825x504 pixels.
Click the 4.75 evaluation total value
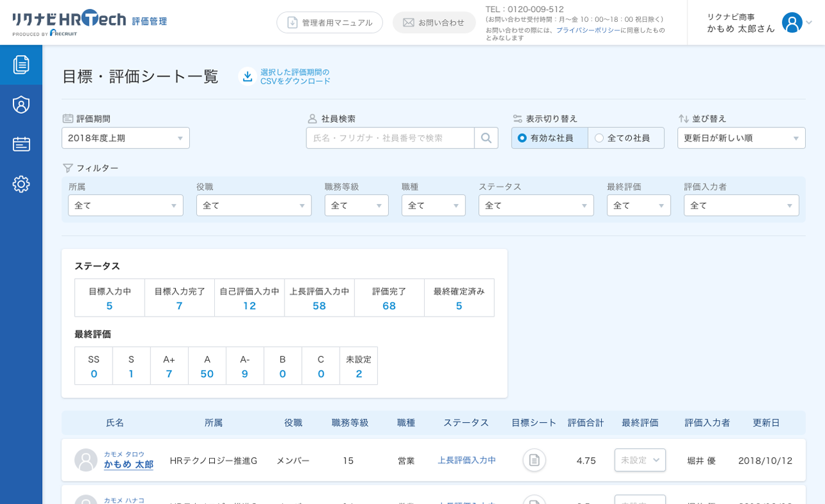tap(586, 461)
